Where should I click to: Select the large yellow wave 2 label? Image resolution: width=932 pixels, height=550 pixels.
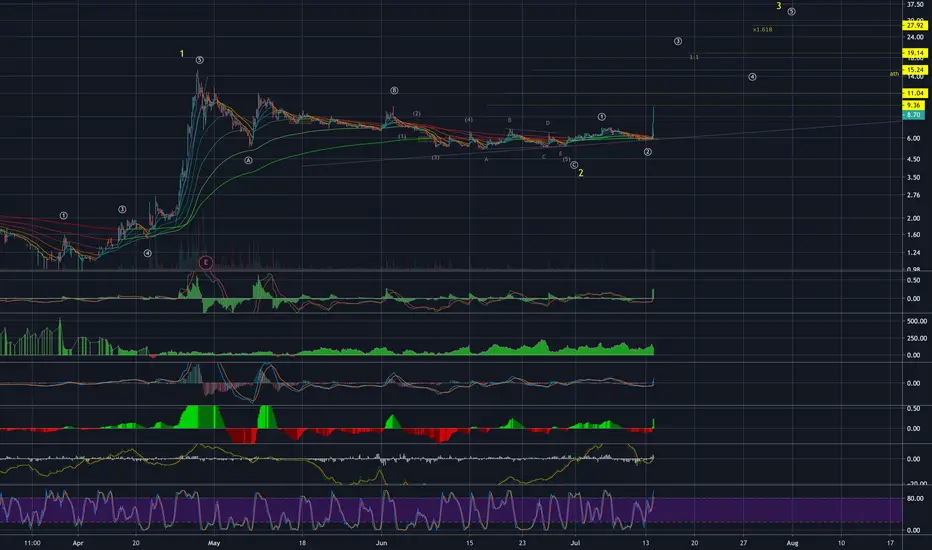(x=581, y=173)
